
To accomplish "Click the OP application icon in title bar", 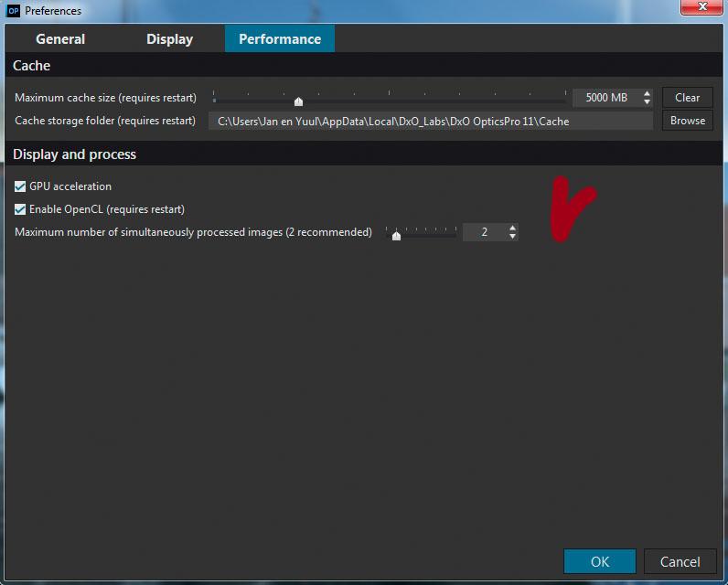I will pyautogui.click(x=14, y=10).
